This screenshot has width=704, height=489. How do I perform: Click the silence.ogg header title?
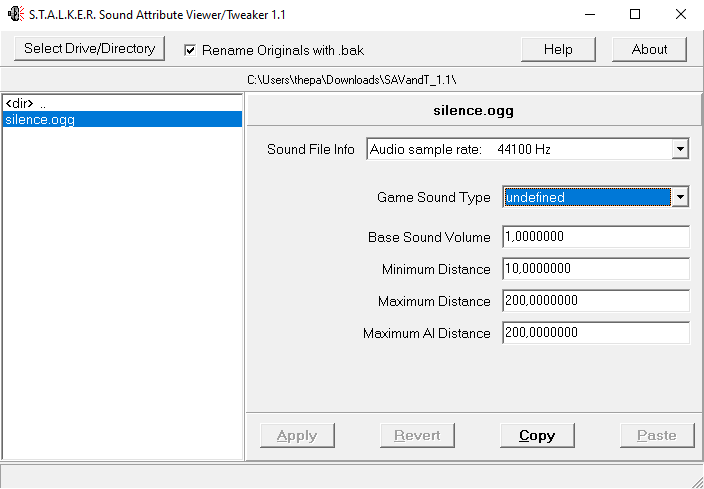pyautogui.click(x=473, y=110)
